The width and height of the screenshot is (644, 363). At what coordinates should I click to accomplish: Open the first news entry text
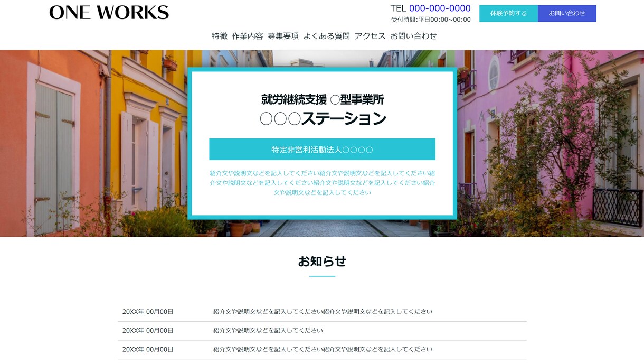(323, 312)
